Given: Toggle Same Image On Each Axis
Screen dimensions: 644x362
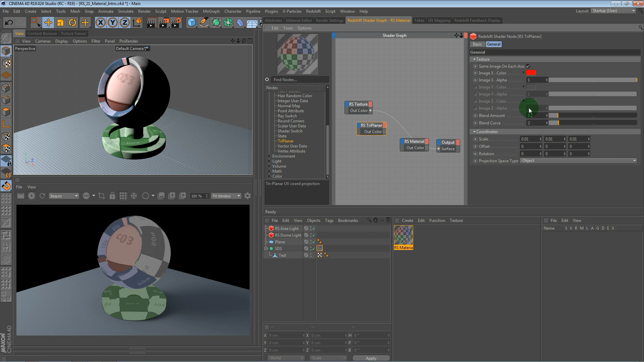Looking at the screenshot, I should click(x=528, y=66).
